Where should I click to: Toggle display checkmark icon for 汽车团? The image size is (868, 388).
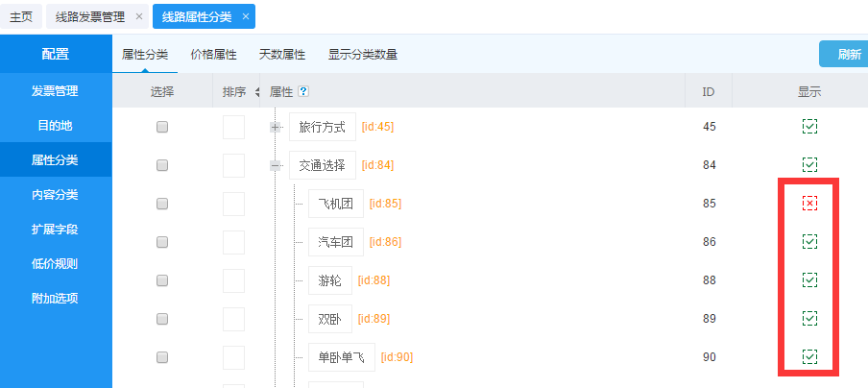point(809,241)
